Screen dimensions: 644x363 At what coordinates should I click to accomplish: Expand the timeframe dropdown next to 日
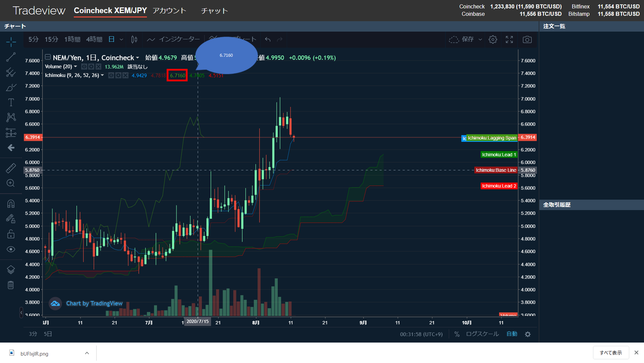121,40
